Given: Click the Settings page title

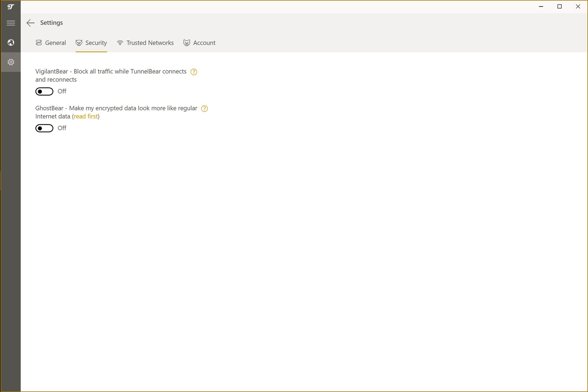Looking at the screenshot, I should click(x=52, y=23).
